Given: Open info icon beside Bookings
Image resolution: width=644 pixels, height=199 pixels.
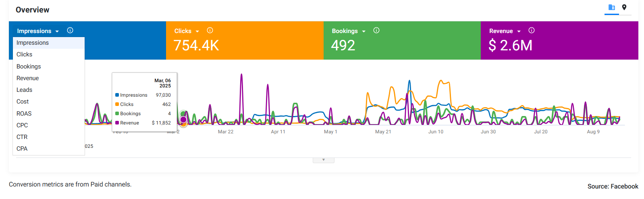Looking at the screenshot, I should tap(376, 30).
